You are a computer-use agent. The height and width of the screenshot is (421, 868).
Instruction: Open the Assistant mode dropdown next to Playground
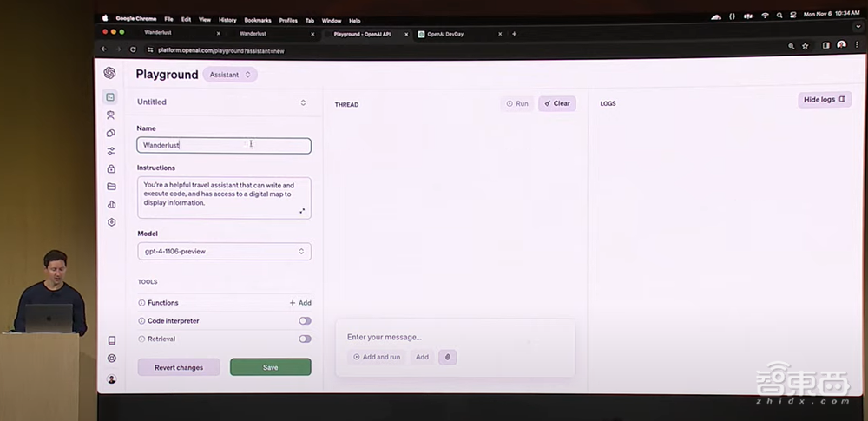[x=230, y=75]
